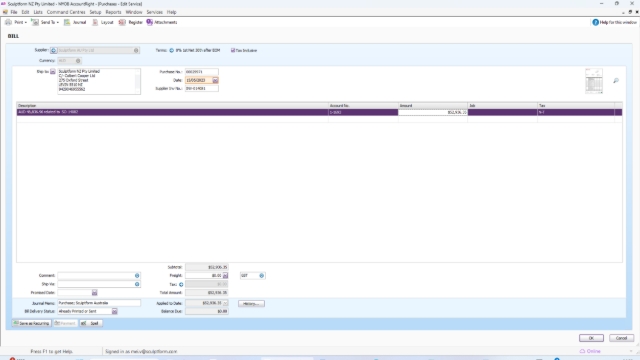Image resolution: width=640 pixels, height=360 pixels.
Task: Click the Purchase No. input field
Action: click(x=201, y=72)
